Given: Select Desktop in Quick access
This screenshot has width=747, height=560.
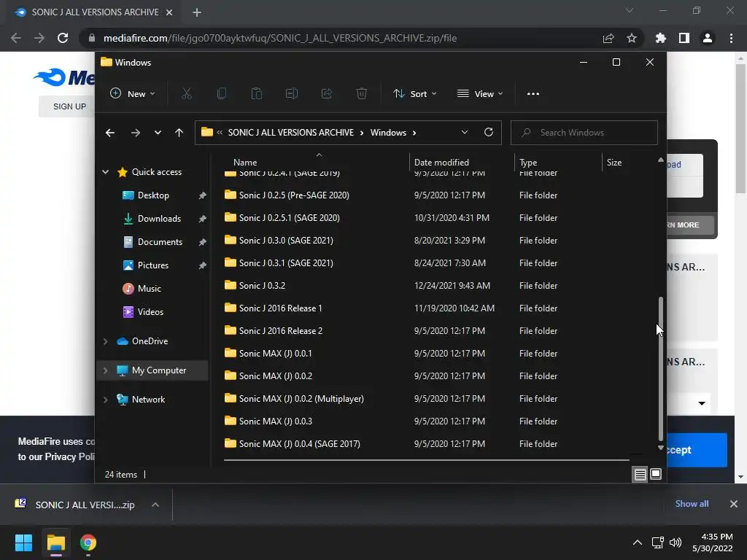Looking at the screenshot, I should click(153, 195).
